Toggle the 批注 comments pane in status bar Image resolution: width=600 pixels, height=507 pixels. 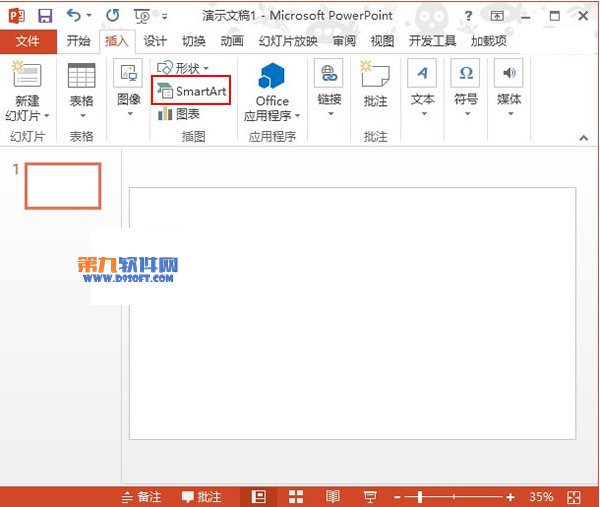click(x=202, y=497)
